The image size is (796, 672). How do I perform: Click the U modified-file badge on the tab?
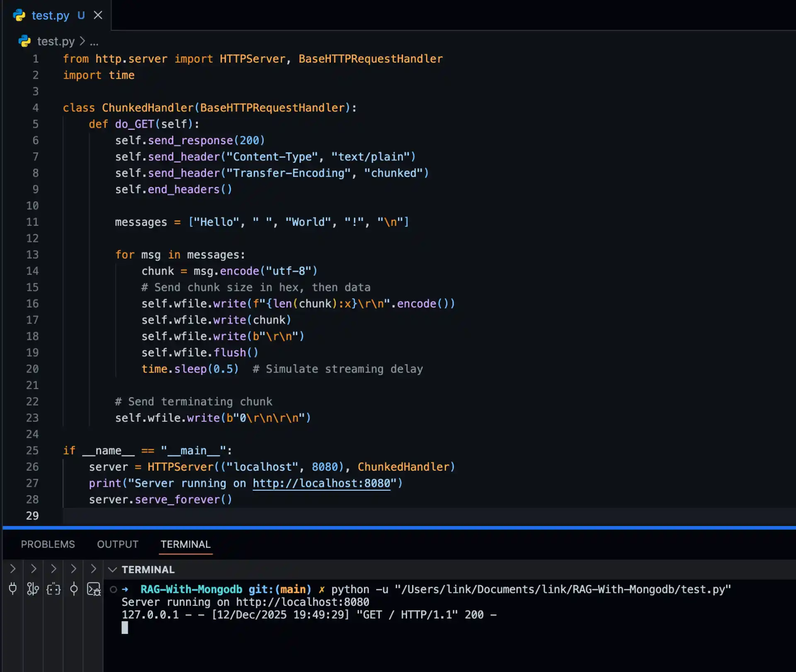81,15
